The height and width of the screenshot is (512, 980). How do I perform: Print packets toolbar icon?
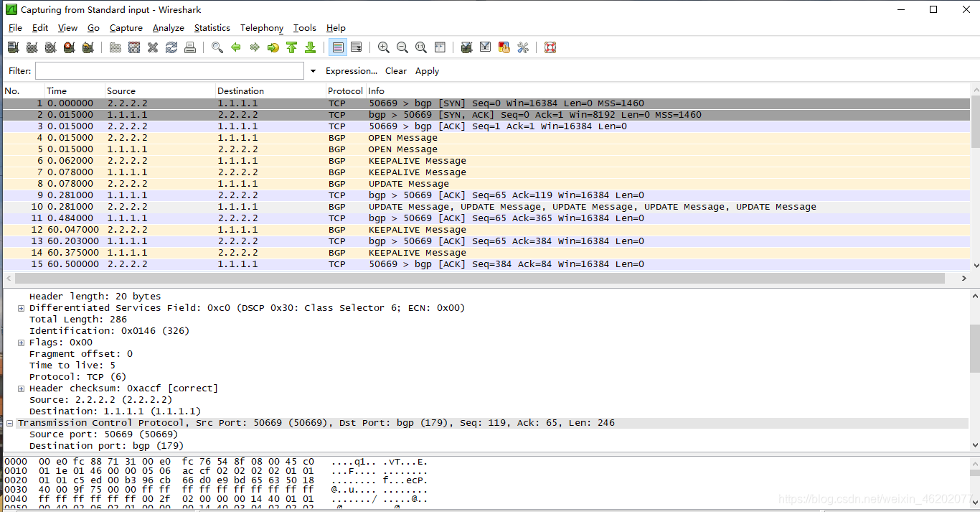tap(190, 47)
